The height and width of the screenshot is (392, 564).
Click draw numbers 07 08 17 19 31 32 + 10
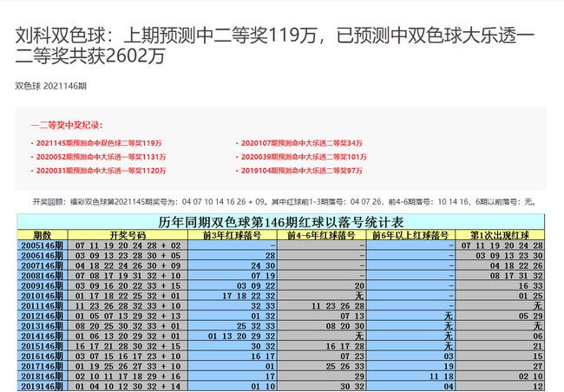tap(128, 276)
